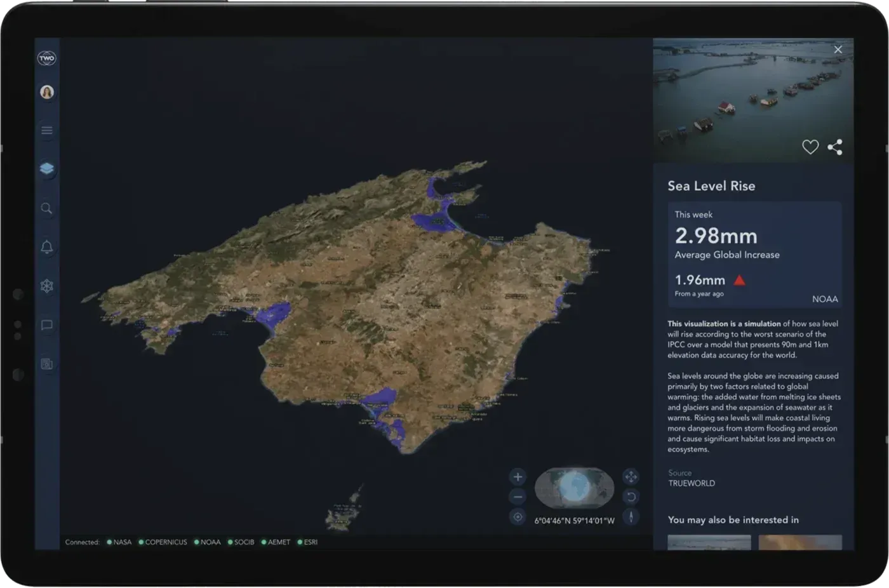
Task: Click the 1.96mm from a year ago value
Action: click(700, 280)
